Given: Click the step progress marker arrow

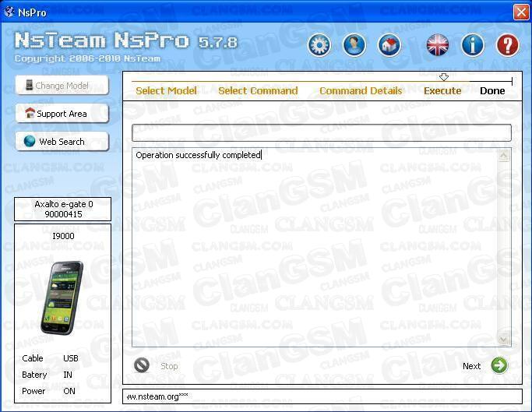Looking at the screenshot, I should coord(444,77).
